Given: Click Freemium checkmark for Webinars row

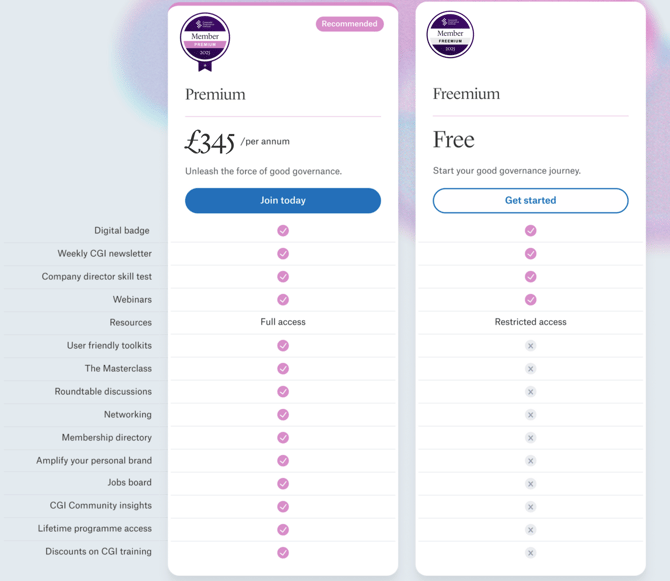Looking at the screenshot, I should click(531, 299).
